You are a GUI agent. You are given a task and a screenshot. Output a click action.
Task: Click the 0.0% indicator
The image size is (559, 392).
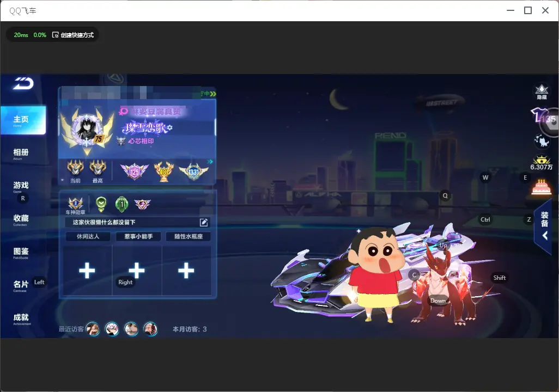tap(40, 35)
